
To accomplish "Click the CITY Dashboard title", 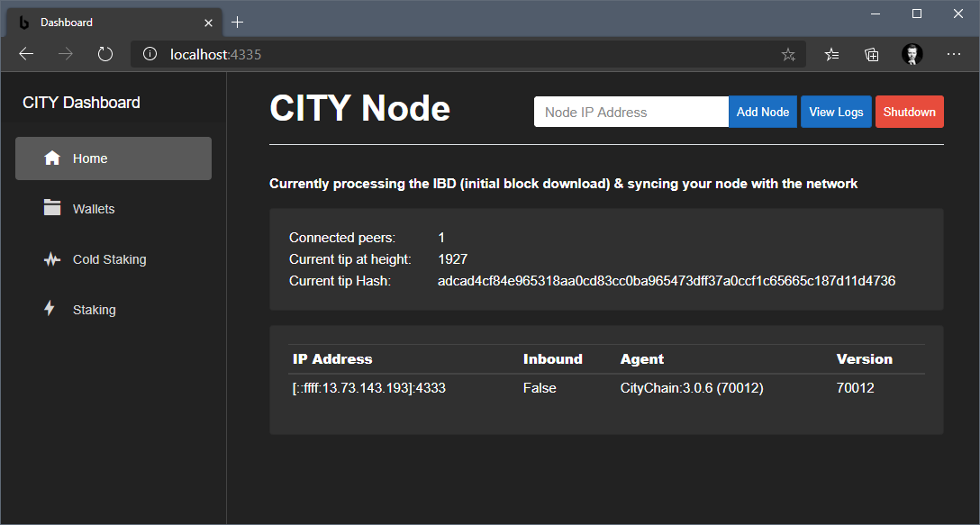I will (x=81, y=103).
